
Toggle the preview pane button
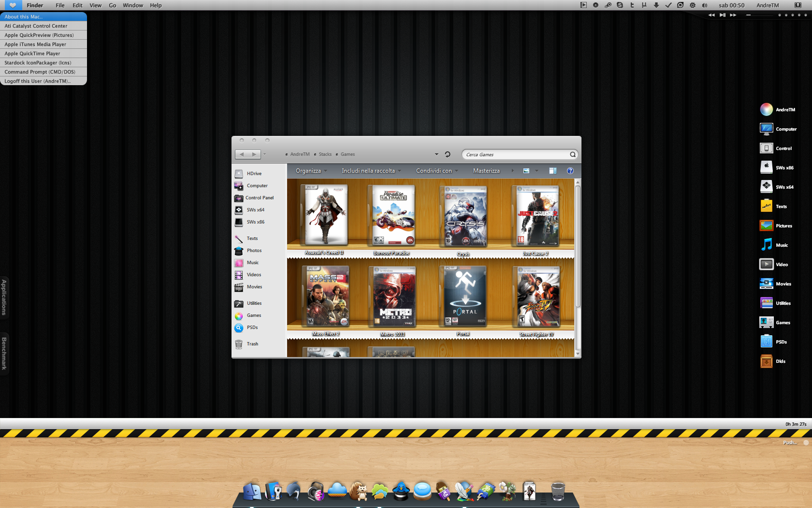[553, 171]
